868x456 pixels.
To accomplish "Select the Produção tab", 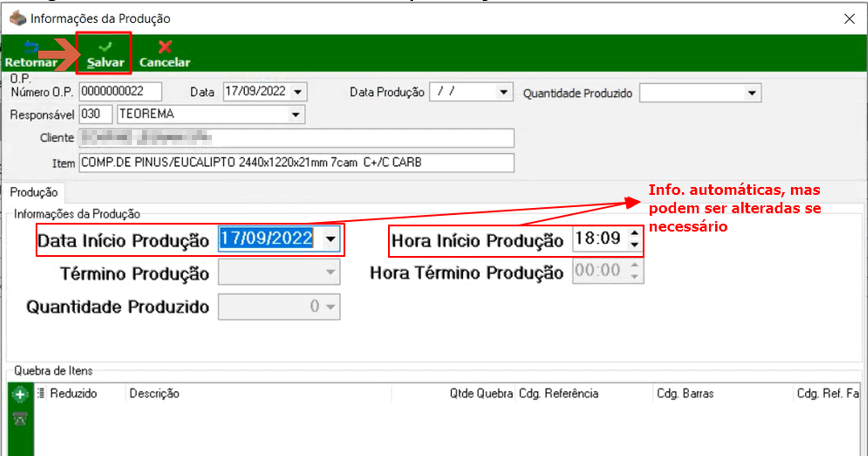I will click(x=34, y=192).
